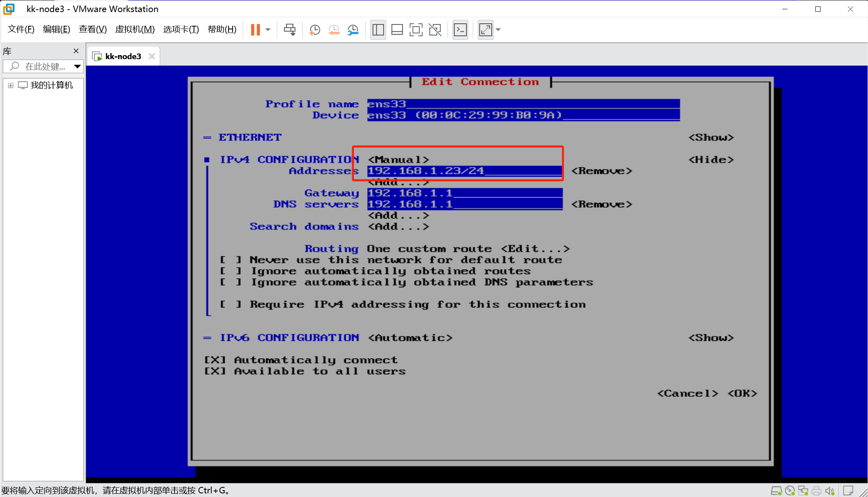Click the message log status bar icon

coord(848,491)
